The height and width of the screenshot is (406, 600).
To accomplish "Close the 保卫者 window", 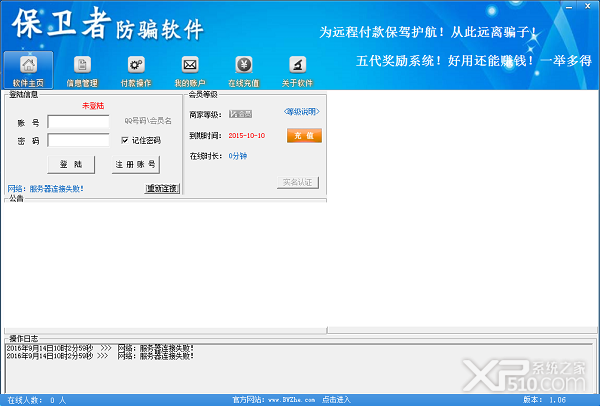I will (x=588, y=6).
